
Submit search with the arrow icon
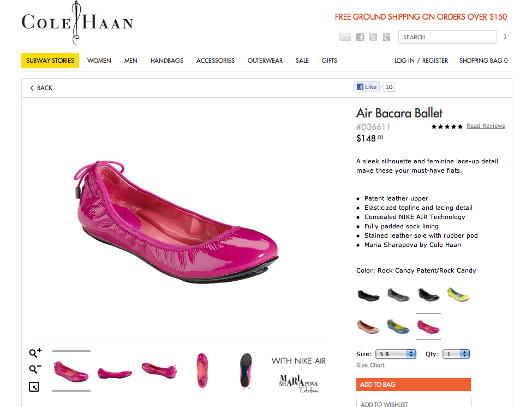[505, 37]
